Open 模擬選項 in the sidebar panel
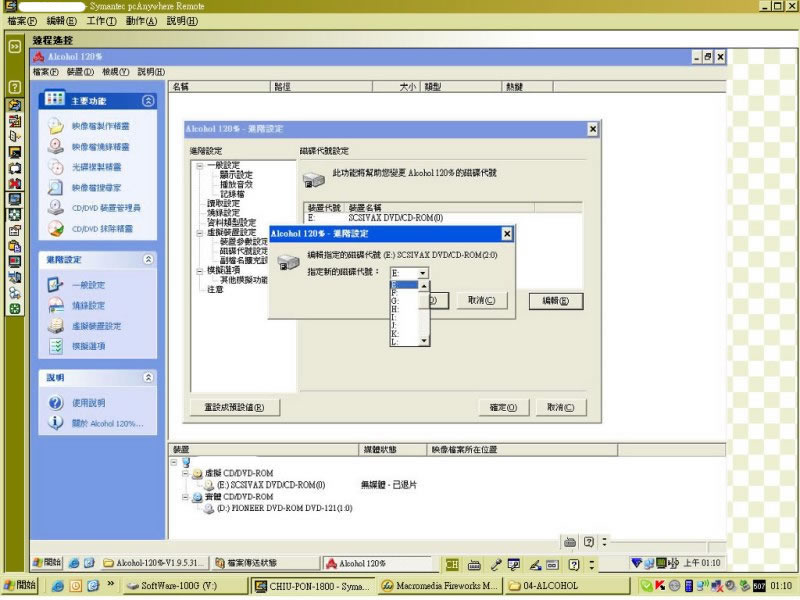Viewport: 800px width, 600px height. pyautogui.click(x=88, y=346)
